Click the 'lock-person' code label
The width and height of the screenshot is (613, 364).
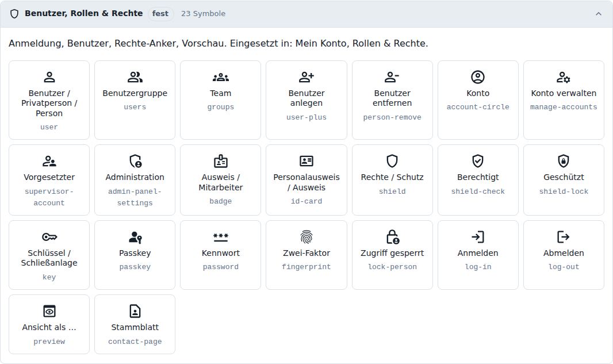(x=392, y=267)
